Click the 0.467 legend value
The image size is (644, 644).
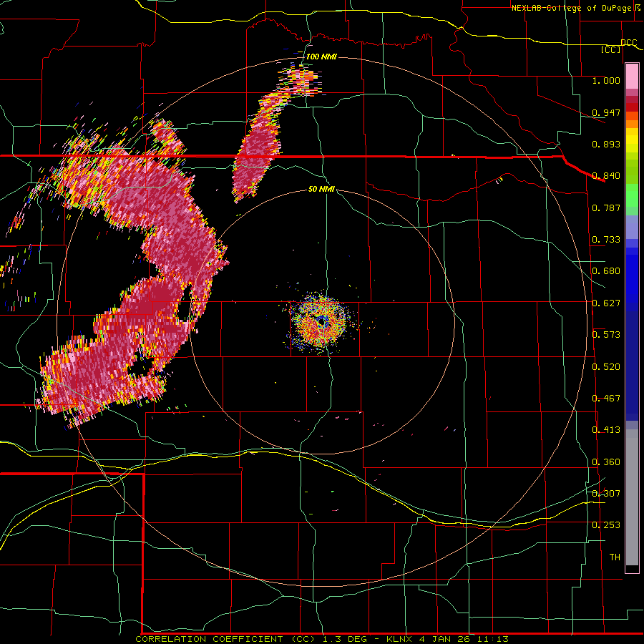click(606, 399)
